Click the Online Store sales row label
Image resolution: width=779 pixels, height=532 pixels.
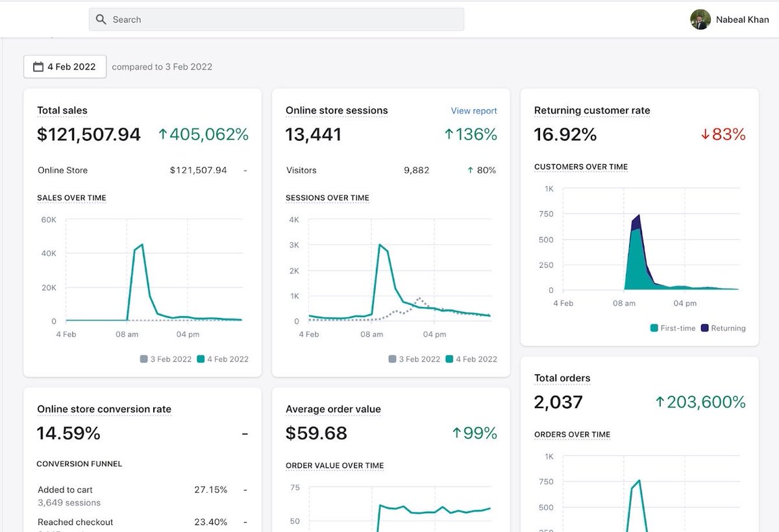point(62,170)
